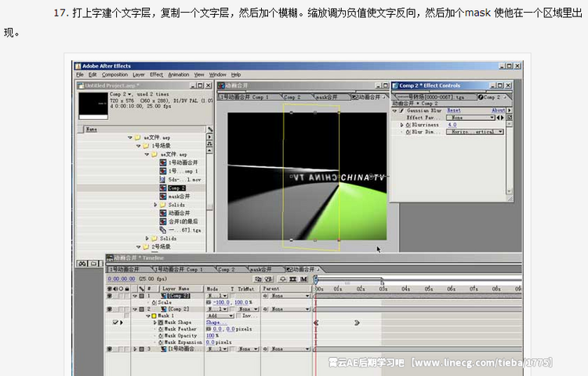Viewport: 588px width, 376px height.
Task: Click the Name column header in Project
Action: tap(144, 130)
